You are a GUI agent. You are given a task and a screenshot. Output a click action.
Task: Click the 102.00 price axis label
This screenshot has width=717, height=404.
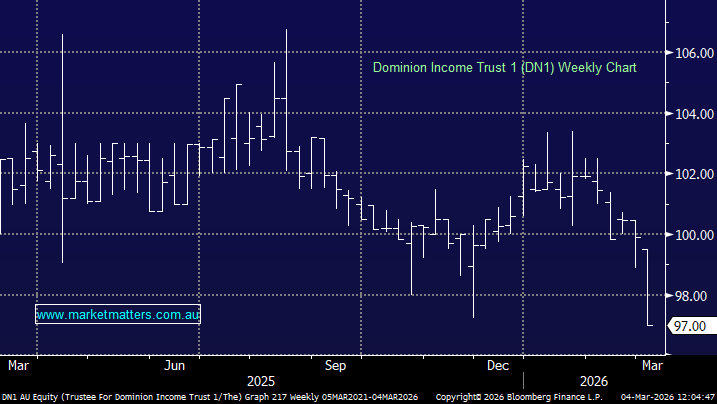click(x=690, y=174)
